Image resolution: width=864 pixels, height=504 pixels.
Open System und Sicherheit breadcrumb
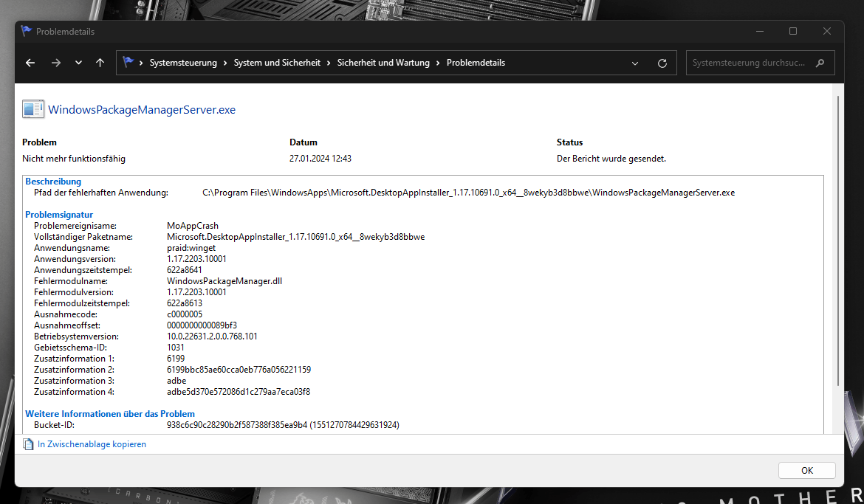point(277,63)
